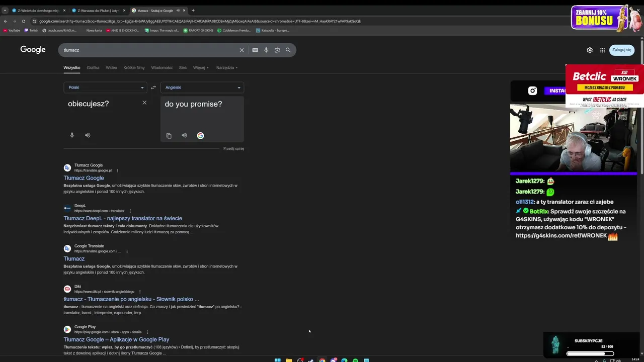Dictate source text with microphone icon
Screen dimensions: 644x362
[72, 135]
